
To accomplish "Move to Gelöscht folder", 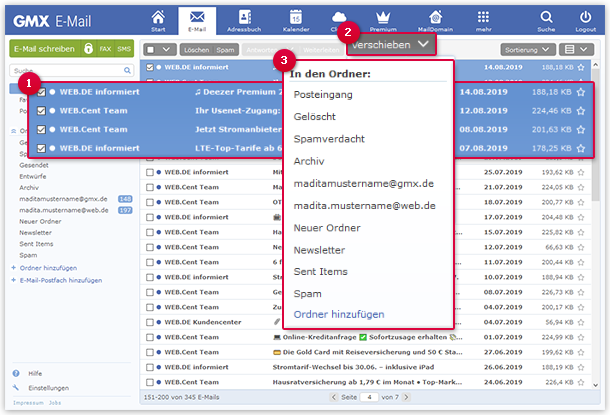I will click(314, 117).
